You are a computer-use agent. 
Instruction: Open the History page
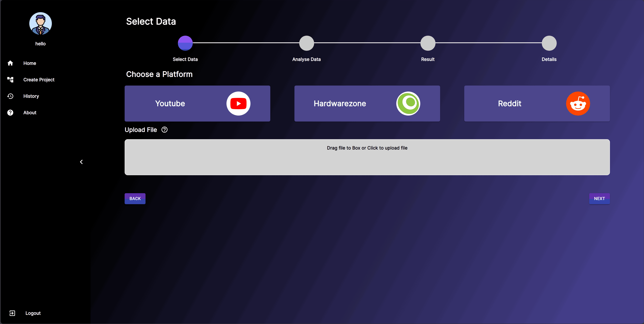(31, 96)
